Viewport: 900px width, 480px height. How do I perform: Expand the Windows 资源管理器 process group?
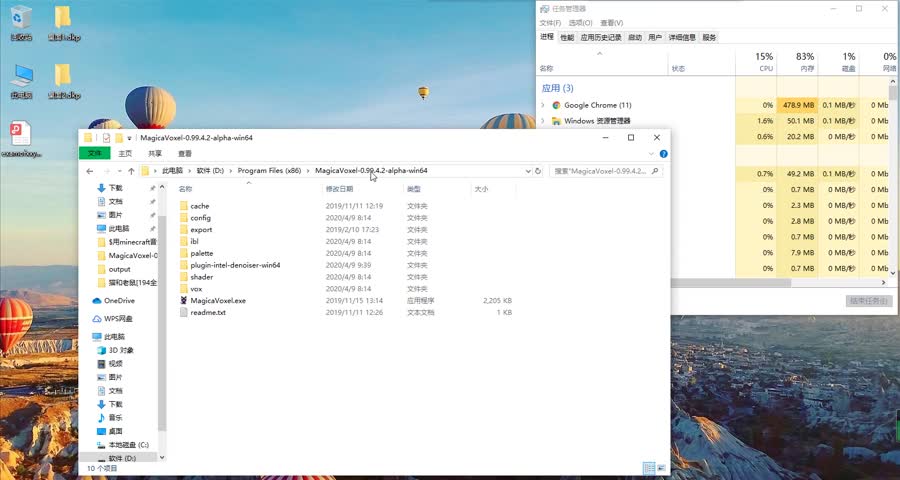click(x=543, y=121)
